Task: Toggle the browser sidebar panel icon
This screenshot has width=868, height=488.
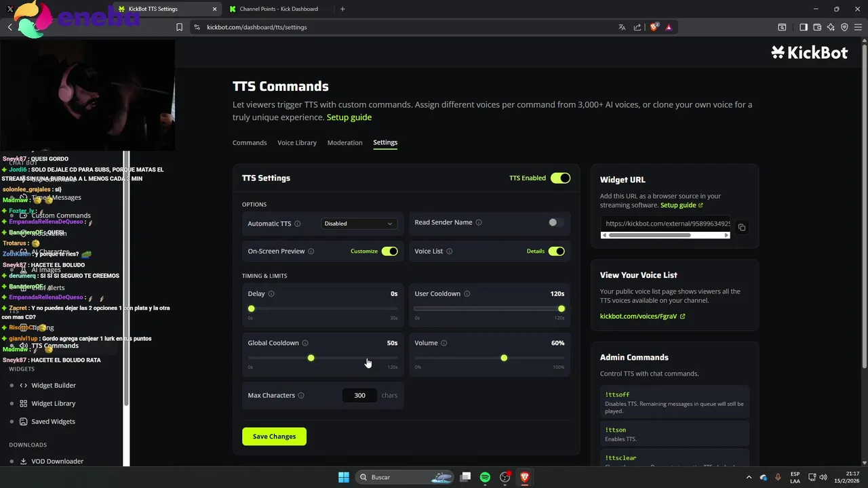Action: [x=804, y=27]
